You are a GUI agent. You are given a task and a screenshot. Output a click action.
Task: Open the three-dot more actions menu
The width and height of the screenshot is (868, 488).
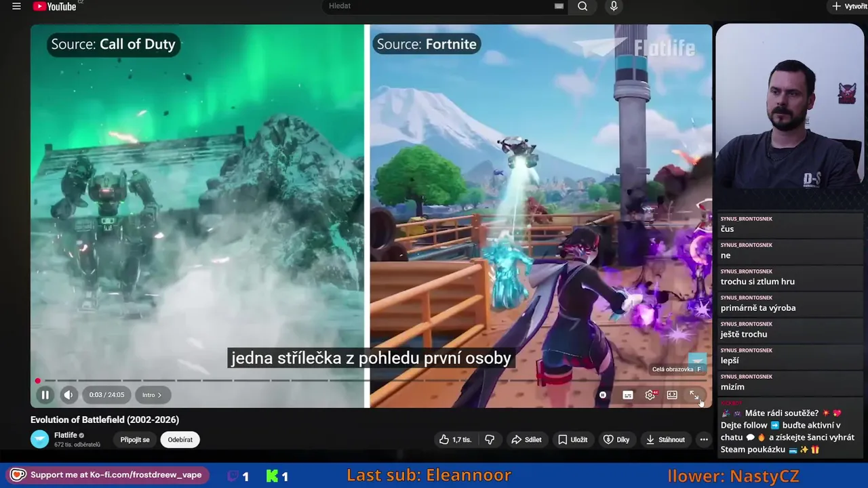tap(704, 440)
